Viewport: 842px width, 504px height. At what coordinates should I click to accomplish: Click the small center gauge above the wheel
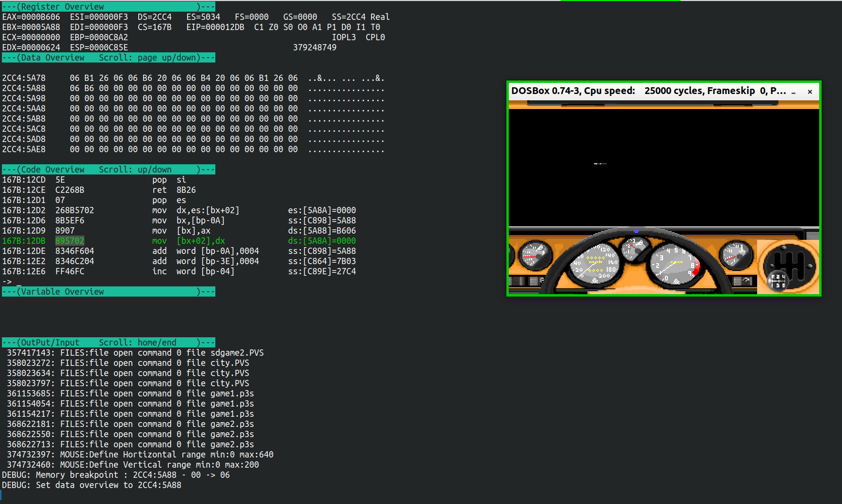[x=636, y=249]
